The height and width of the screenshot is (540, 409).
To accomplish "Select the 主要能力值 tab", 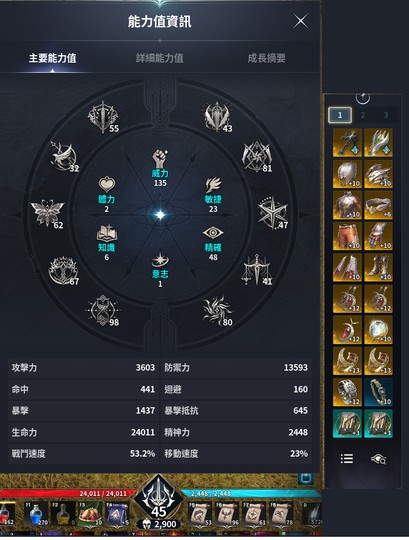I will [x=52, y=58].
